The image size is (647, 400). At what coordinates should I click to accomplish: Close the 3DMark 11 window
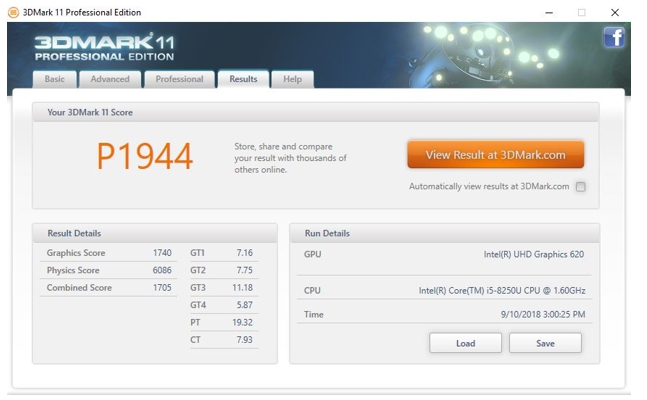pos(615,13)
